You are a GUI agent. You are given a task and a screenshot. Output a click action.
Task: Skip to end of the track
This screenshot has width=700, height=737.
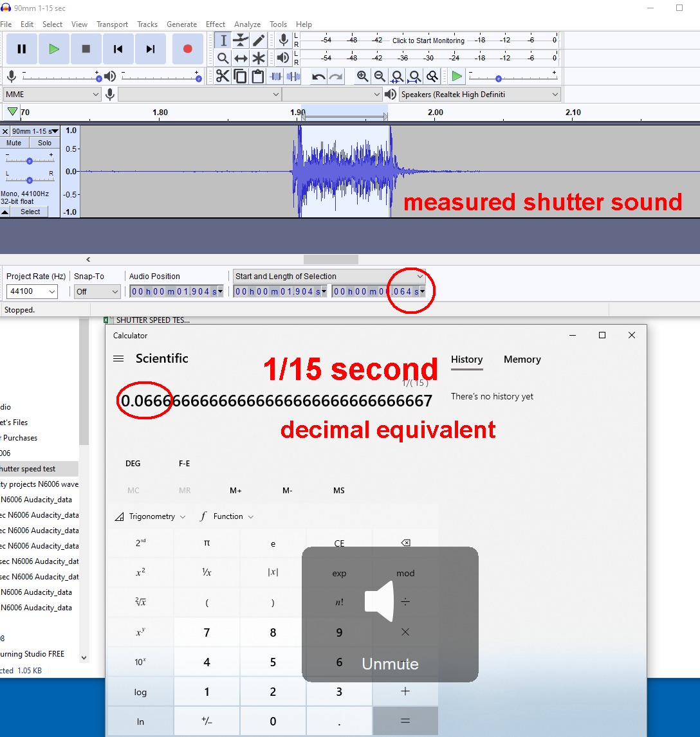click(x=151, y=49)
